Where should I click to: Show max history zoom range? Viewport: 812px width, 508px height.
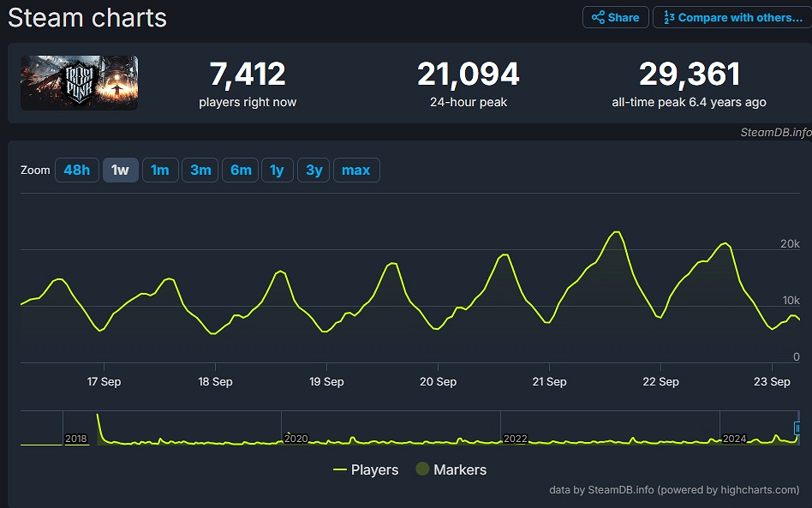pyautogui.click(x=356, y=170)
